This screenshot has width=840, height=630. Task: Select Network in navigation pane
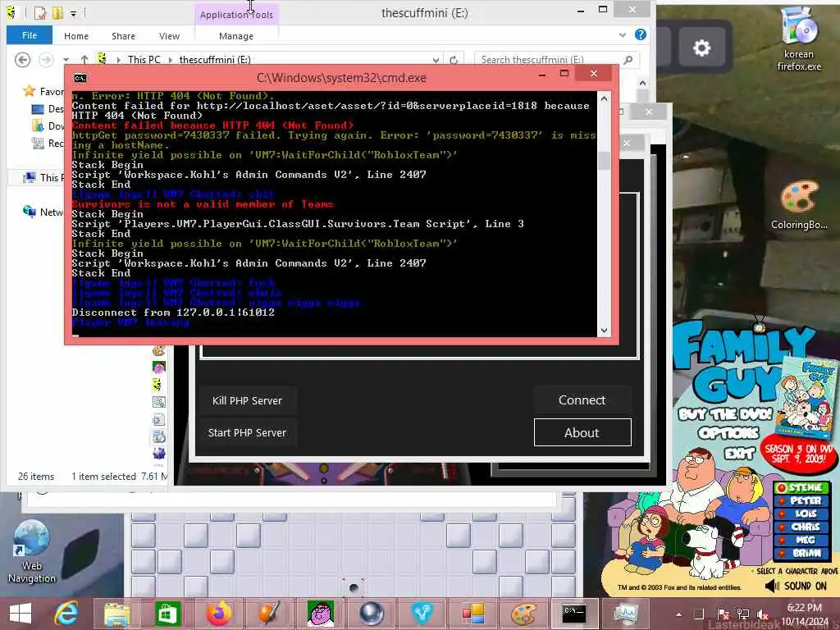point(43,212)
